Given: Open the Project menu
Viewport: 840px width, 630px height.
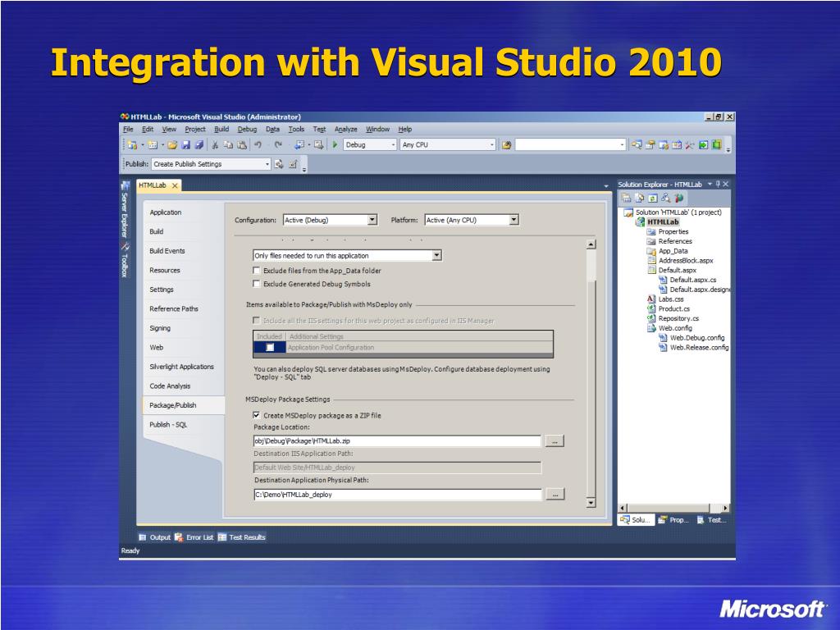Looking at the screenshot, I should [195, 129].
